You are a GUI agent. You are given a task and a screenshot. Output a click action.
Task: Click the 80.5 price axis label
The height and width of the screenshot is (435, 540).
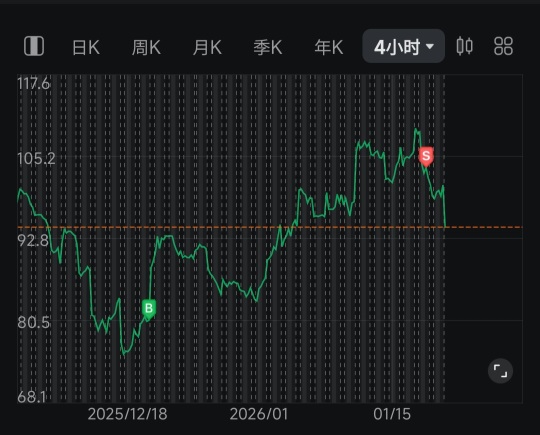click(34, 323)
